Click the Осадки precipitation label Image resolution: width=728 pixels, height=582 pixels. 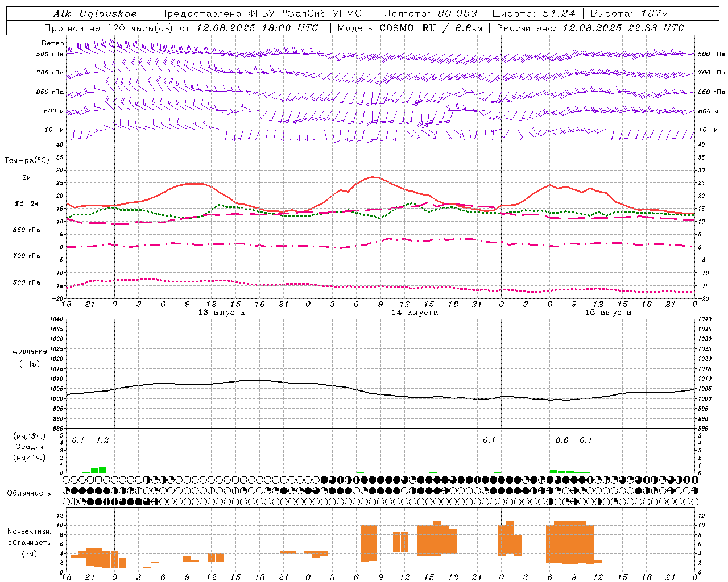tap(30, 447)
